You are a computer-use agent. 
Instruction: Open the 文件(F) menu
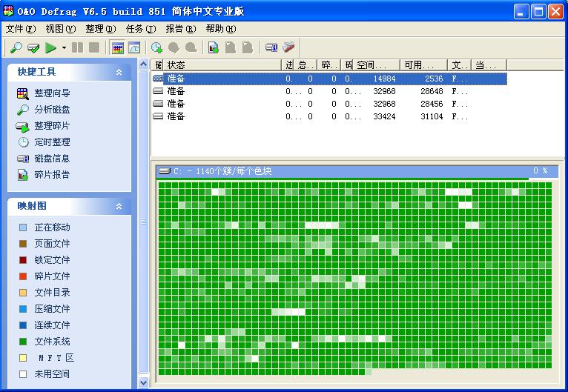(x=21, y=29)
